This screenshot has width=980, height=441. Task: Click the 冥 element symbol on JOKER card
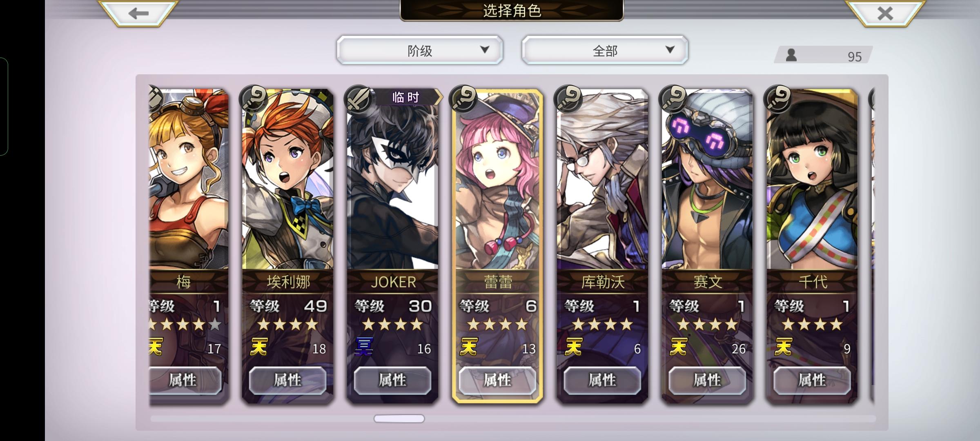pos(363,347)
